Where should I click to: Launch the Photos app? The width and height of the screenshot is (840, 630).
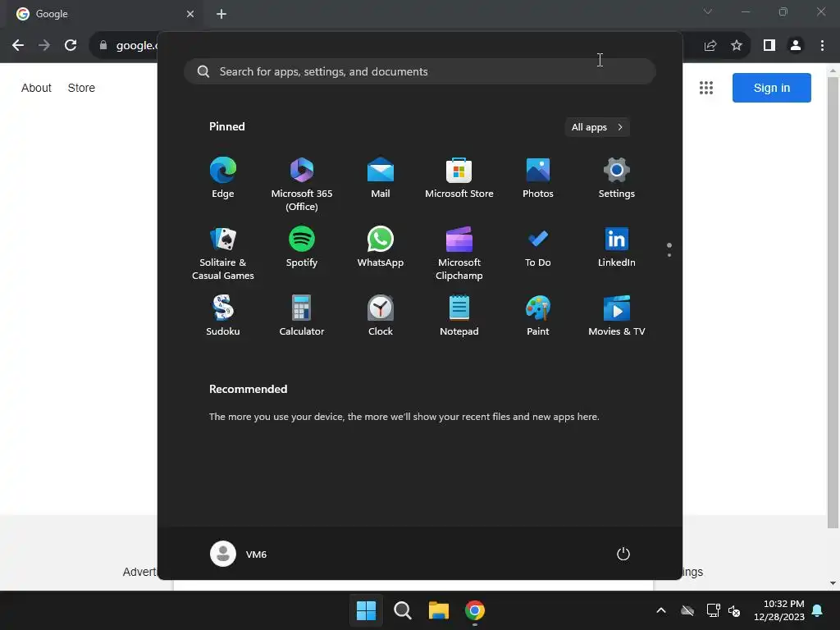click(x=538, y=178)
